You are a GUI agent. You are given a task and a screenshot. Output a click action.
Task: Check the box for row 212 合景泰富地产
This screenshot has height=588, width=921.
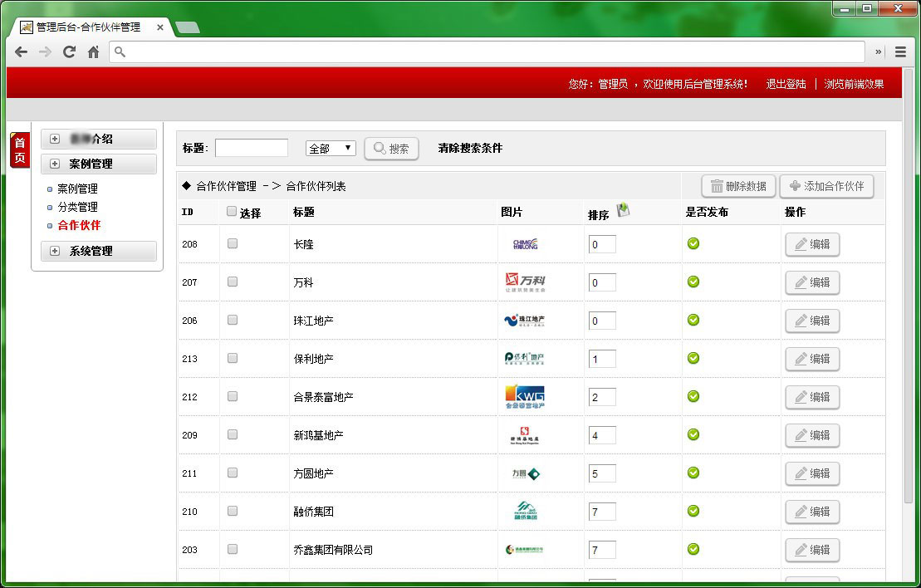click(x=233, y=396)
